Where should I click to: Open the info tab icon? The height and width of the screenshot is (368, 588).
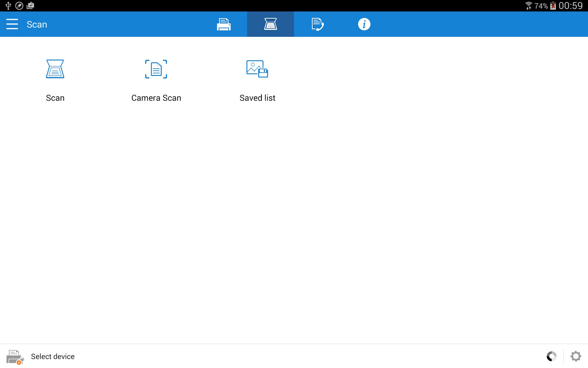pyautogui.click(x=364, y=24)
